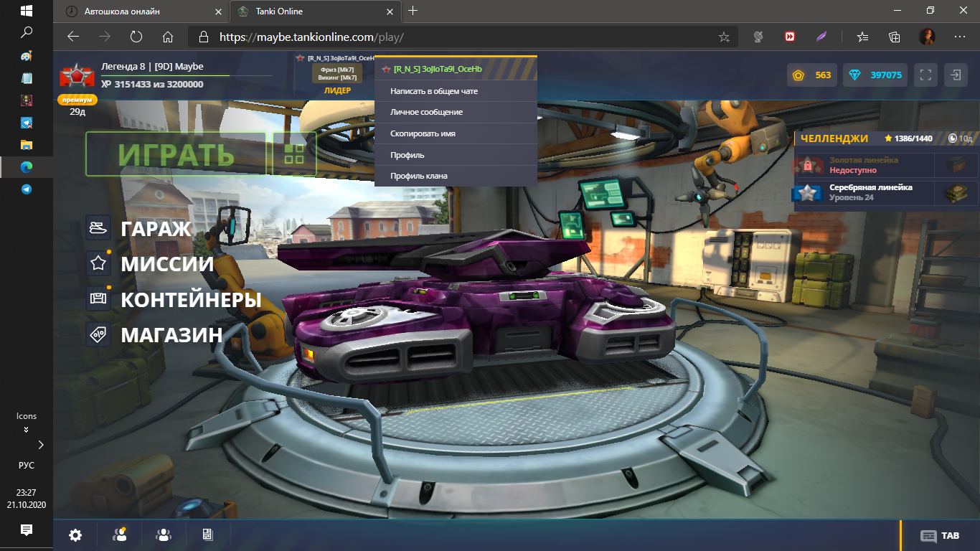
Task: View site information via the lock icon
Action: tap(203, 37)
